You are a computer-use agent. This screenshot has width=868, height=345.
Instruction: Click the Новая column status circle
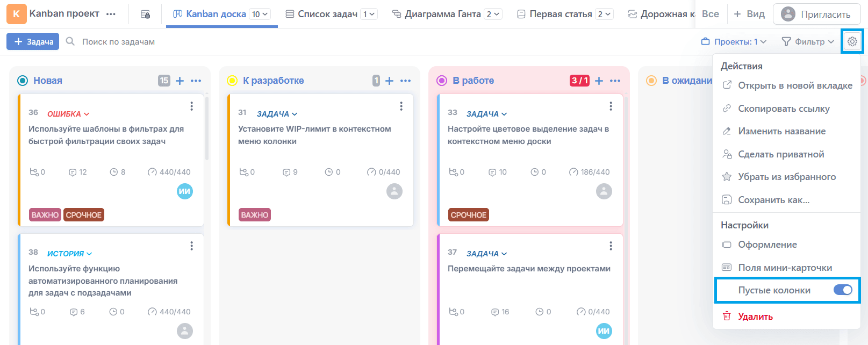[x=23, y=81]
